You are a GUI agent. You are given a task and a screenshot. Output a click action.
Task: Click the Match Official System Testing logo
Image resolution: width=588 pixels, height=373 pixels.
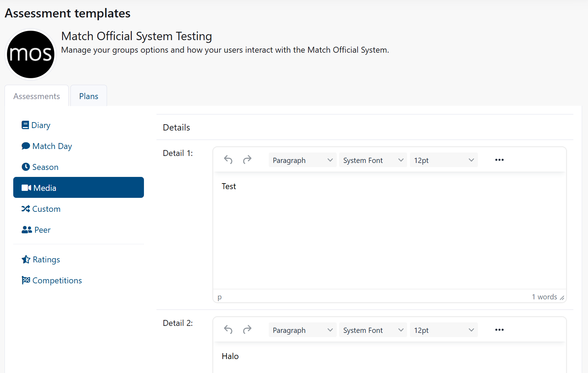[31, 54]
